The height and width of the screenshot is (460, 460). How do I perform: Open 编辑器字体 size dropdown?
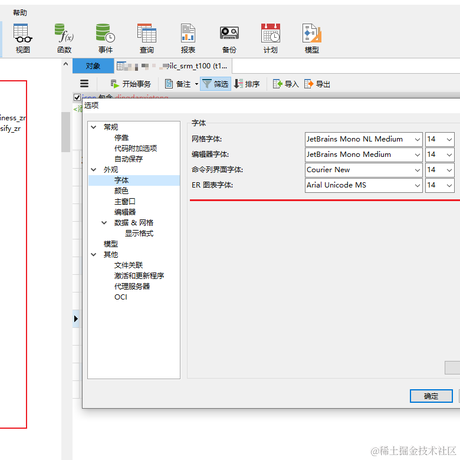[440, 154]
